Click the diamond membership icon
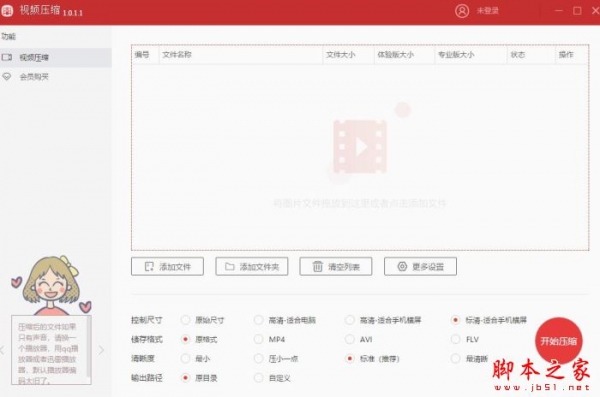The height and width of the screenshot is (397, 600). [x=7, y=77]
